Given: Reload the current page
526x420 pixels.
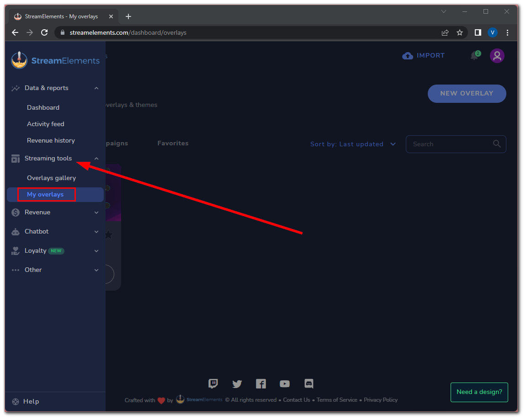Looking at the screenshot, I should 44,32.
